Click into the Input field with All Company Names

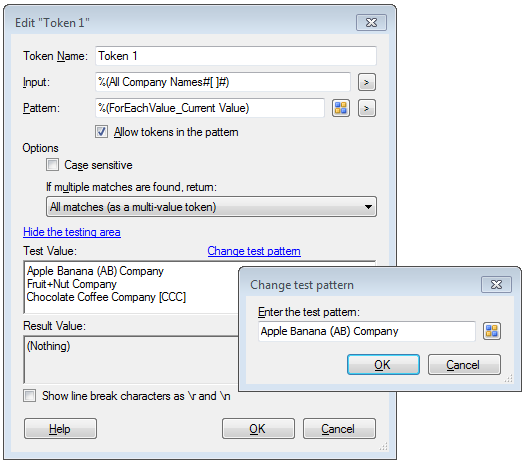tap(223, 82)
